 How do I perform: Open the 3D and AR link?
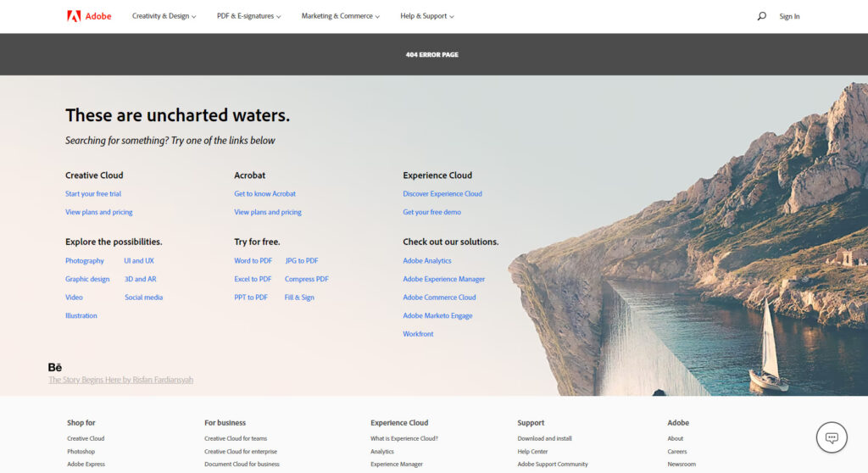click(x=140, y=279)
